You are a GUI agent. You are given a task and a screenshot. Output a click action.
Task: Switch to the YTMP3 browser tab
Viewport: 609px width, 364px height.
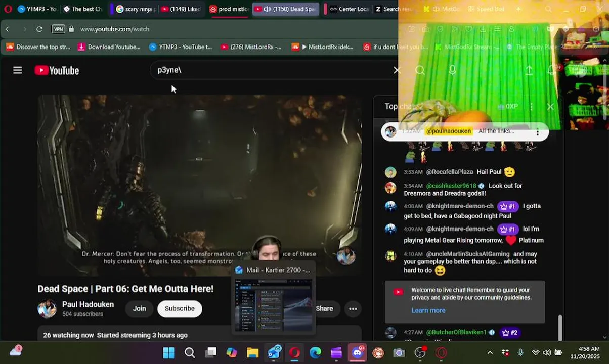[x=37, y=9]
